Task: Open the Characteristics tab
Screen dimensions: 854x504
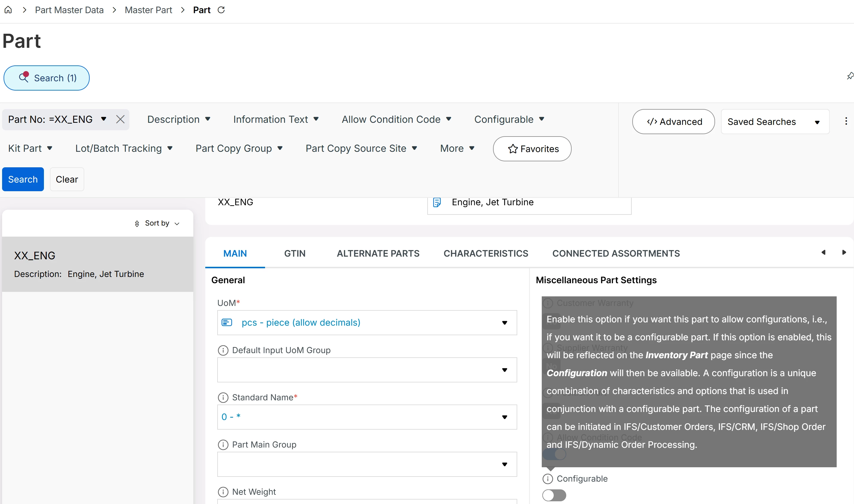Action: click(x=486, y=253)
